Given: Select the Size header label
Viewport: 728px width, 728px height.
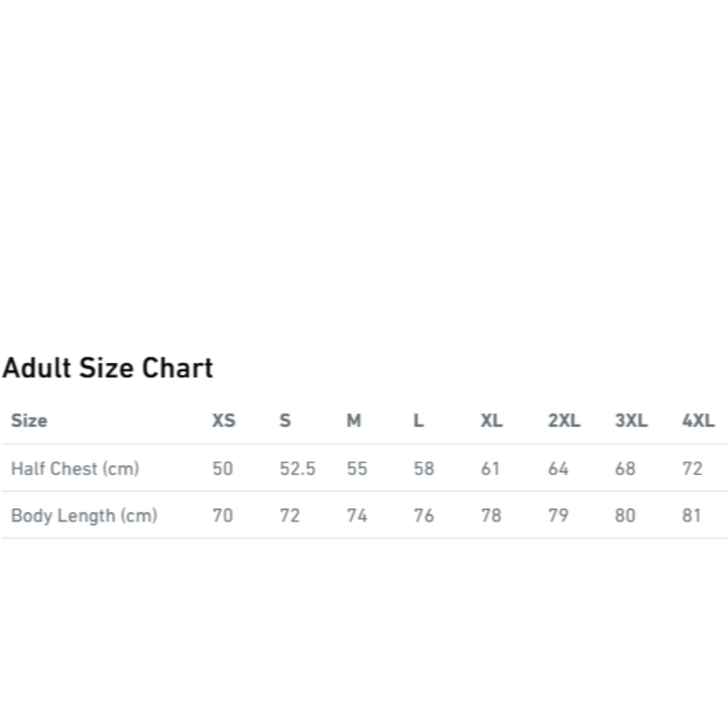Looking at the screenshot, I should [x=29, y=420].
